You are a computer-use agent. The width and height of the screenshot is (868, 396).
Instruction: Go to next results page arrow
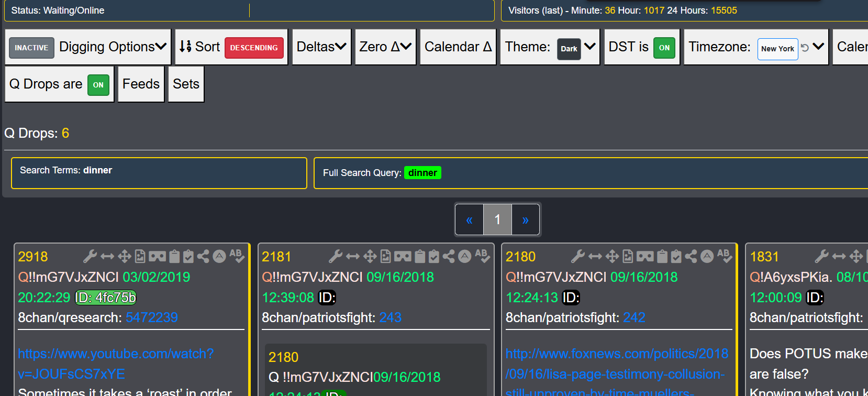(x=525, y=220)
